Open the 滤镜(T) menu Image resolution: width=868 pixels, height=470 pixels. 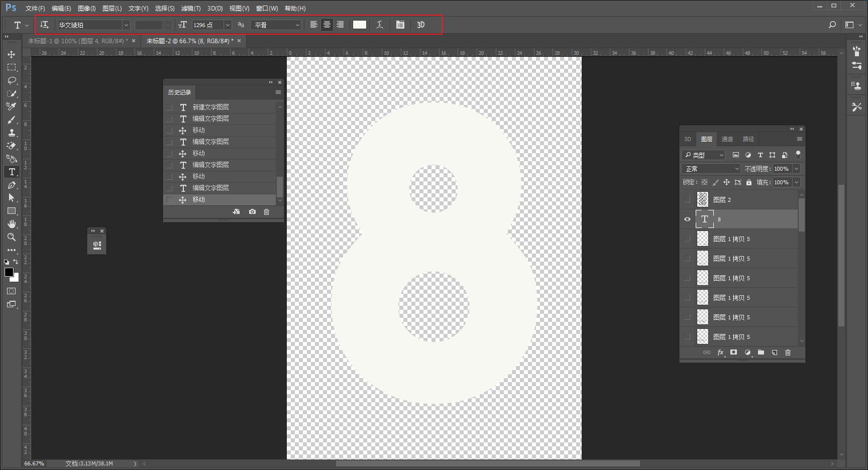[191, 9]
